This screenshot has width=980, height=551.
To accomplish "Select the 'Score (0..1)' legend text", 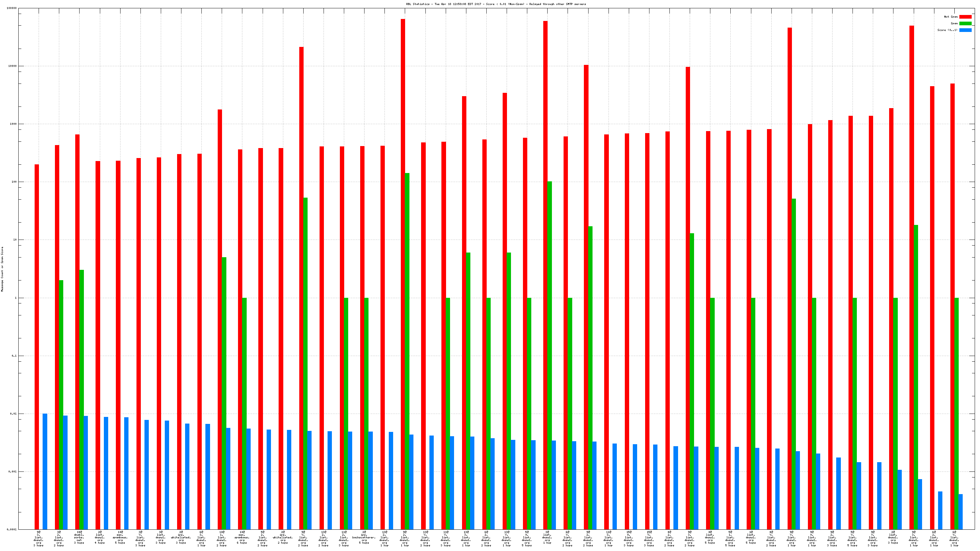I will (947, 30).
